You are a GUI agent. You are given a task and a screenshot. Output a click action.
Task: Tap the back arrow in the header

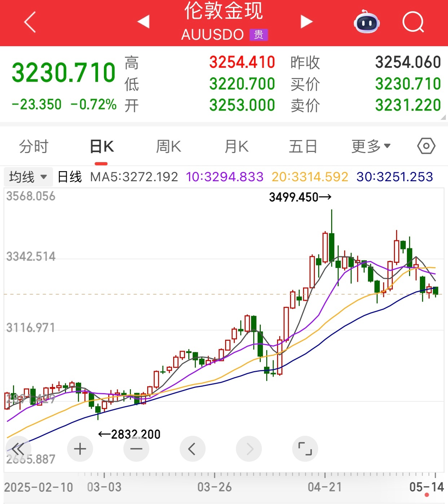[30, 22]
